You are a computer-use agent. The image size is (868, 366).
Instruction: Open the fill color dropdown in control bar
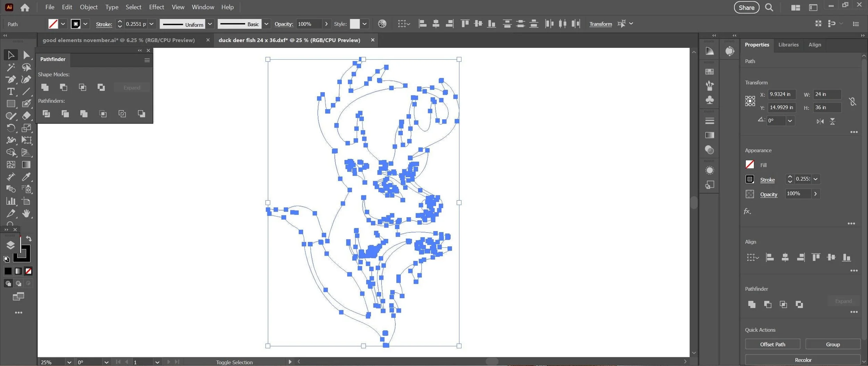click(63, 24)
